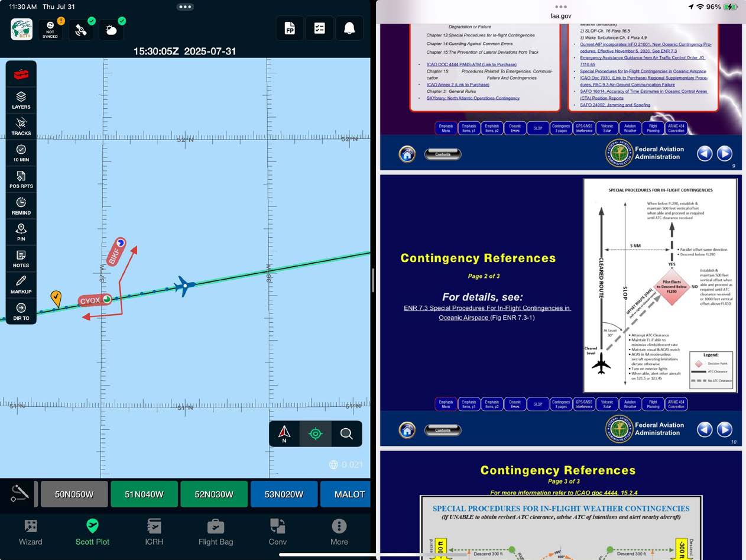Select Oceanic Errors tab on page 9
Image resolution: width=746 pixels, height=560 pixels.
coord(515,128)
